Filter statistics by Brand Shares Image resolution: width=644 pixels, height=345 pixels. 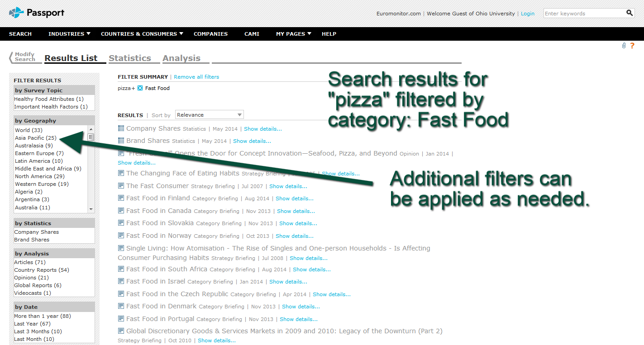click(x=32, y=240)
